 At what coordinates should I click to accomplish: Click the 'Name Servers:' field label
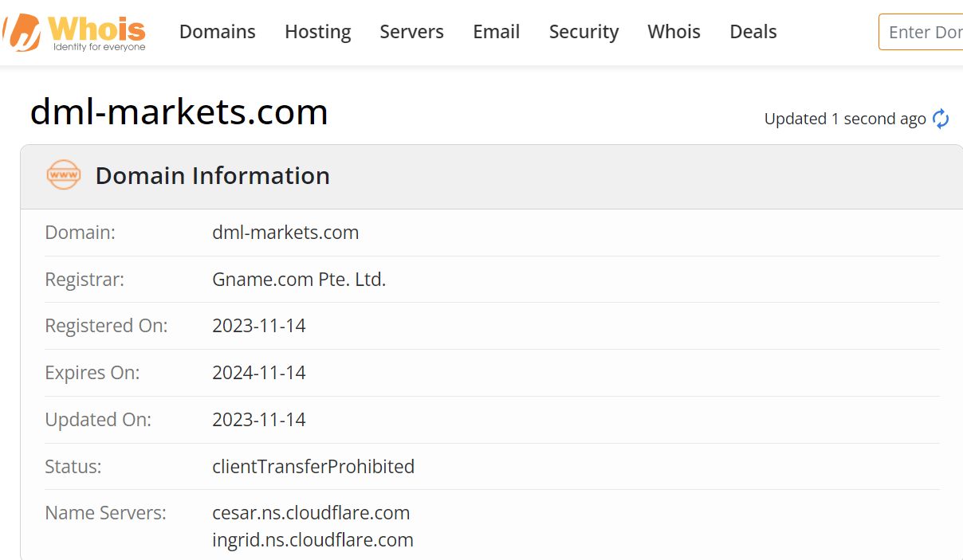coord(106,512)
